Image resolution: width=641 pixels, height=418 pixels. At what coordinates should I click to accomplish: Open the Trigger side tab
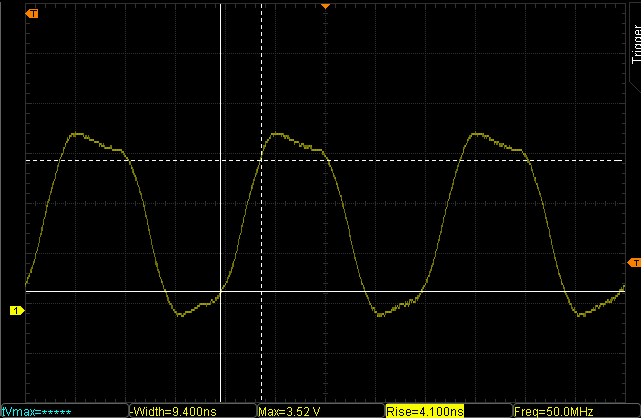[x=635, y=45]
